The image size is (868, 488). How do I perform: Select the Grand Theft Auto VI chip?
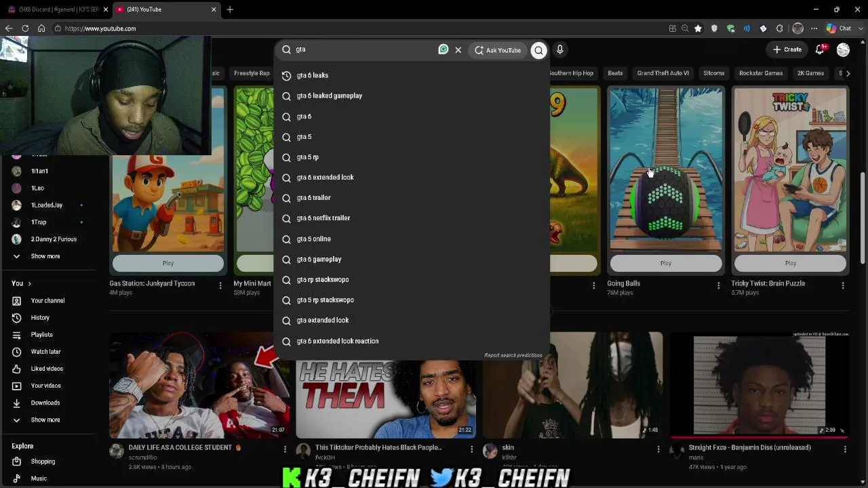pos(663,73)
